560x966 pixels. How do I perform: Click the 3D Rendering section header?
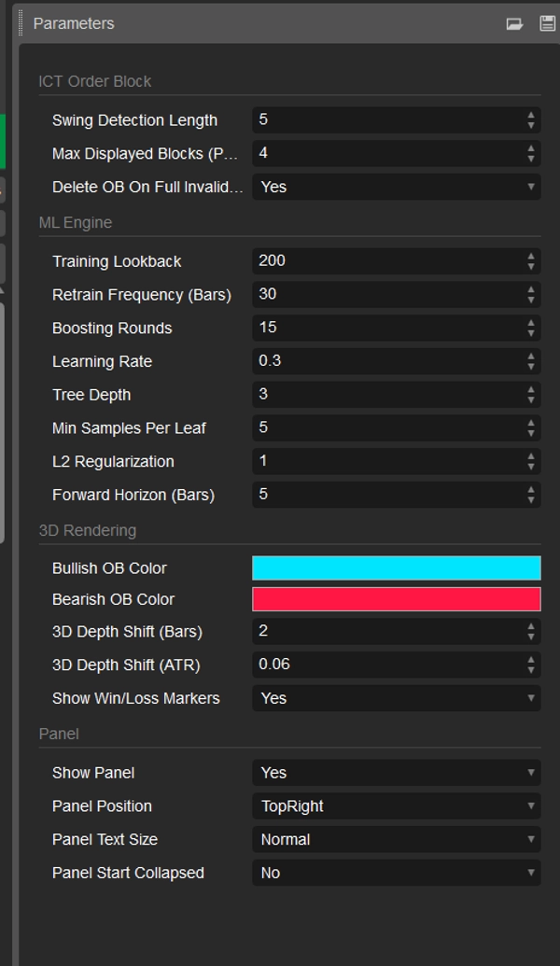click(88, 530)
